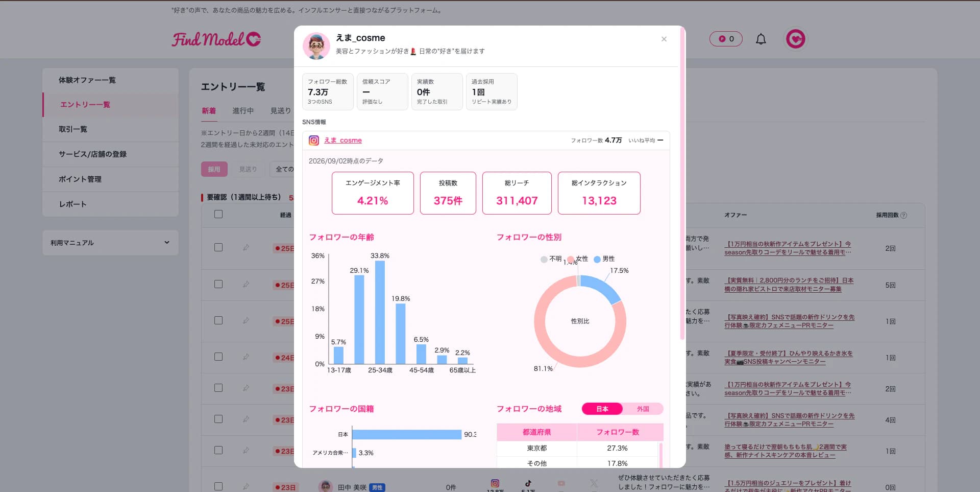Click the 過去採用 1回 stat box

492,91
